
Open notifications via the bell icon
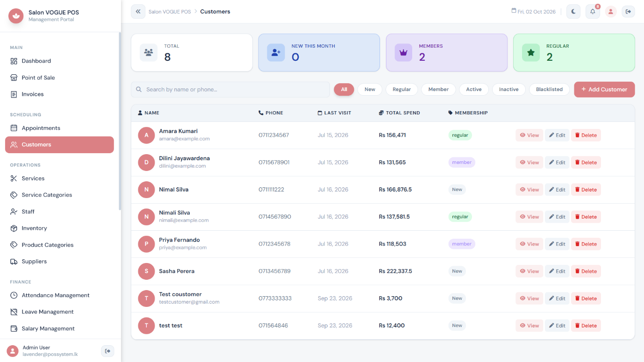tap(593, 12)
